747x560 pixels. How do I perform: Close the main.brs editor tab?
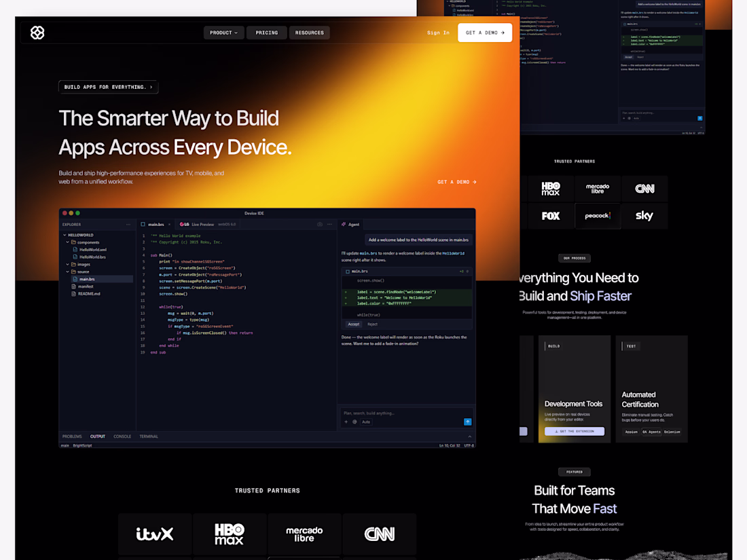click(170, 224)
